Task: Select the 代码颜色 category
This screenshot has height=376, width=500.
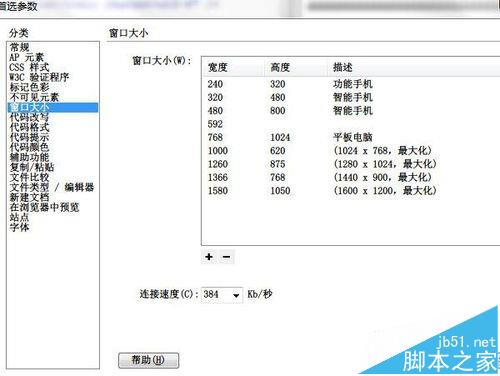Action: click(x=29, y=147)
